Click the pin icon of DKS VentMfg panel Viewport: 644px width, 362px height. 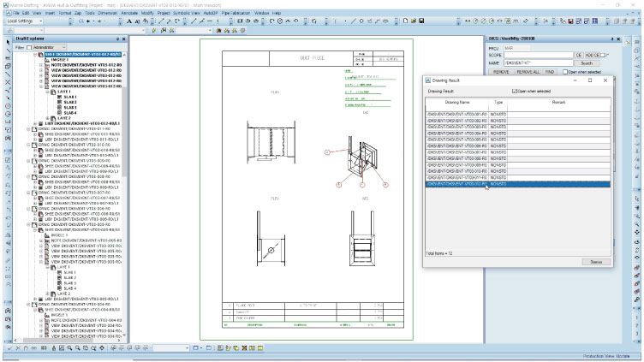point(612,39)
